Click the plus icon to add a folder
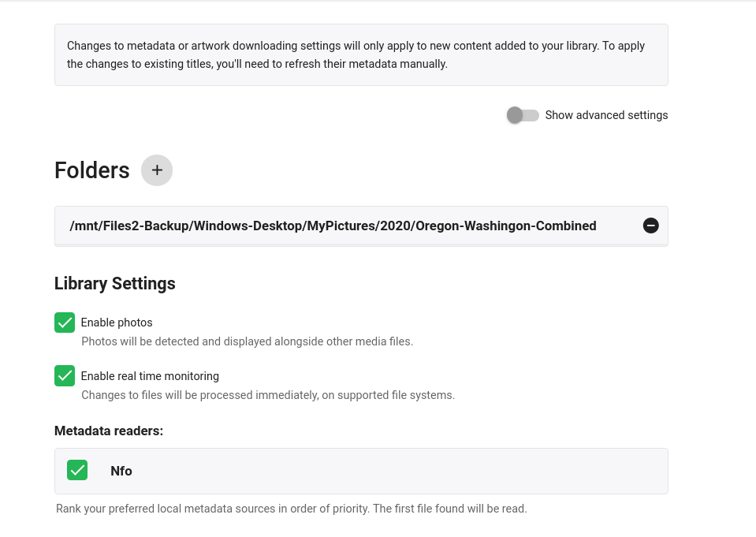Image resolution: width=756 pixels, height=537 pixels. pyautogui.click(x=157, y=170)
